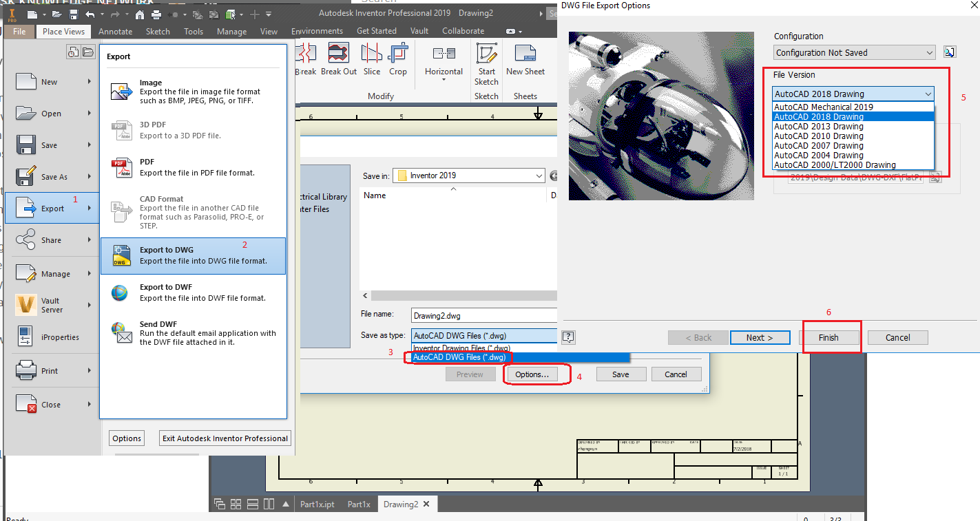Switch to the Annotate ribbon tab
Image resolution: width=980 pixels, height=521 pixels.
pyautogui.click(x=116, y=31)
